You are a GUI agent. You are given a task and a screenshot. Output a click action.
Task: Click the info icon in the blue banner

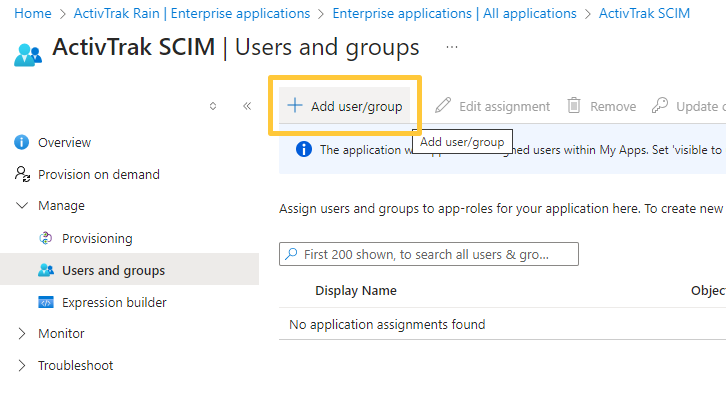click(304, 150)
